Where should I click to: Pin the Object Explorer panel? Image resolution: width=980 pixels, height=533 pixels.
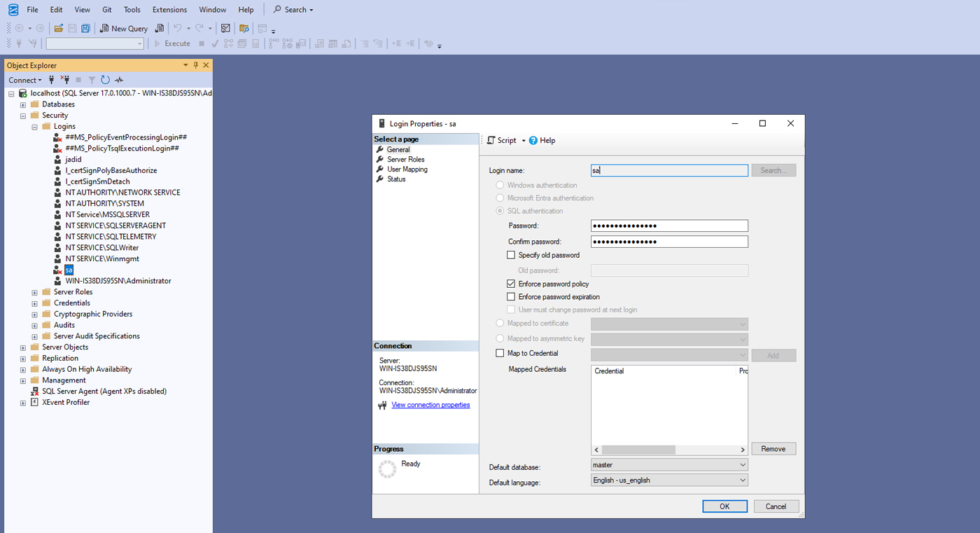[x=196, y=65]
